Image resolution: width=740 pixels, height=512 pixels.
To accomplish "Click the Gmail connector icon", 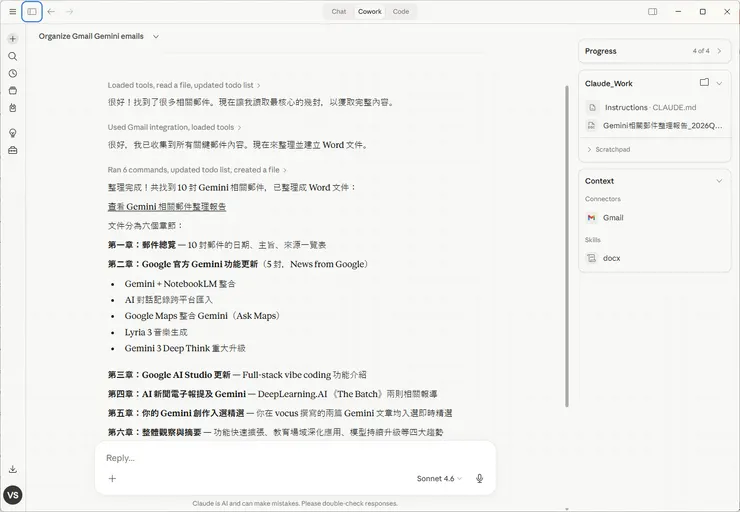I will [x=591, y=218].
